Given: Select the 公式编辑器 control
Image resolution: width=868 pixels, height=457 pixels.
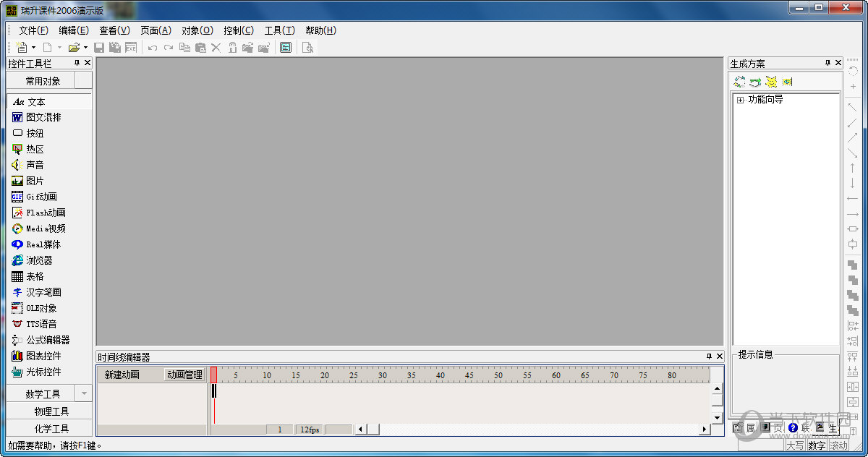Looking at the screenshot, I should click(49, 340).
